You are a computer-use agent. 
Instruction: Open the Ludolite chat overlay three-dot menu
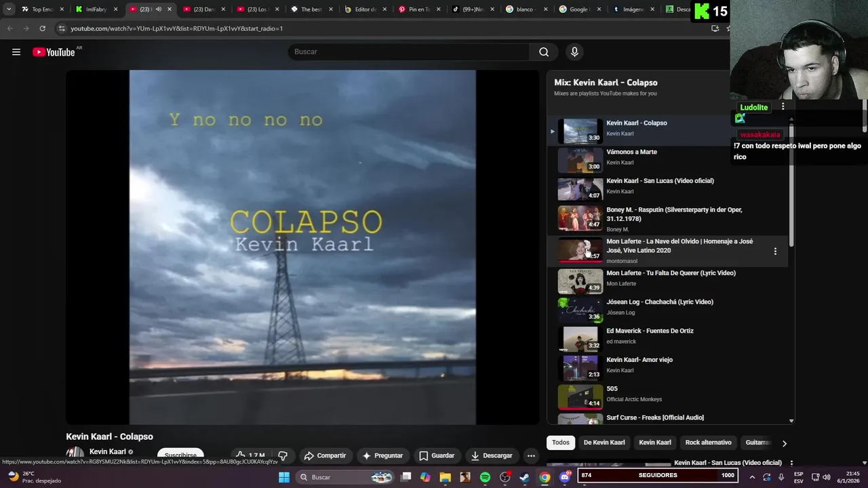(x=783, y=107)
